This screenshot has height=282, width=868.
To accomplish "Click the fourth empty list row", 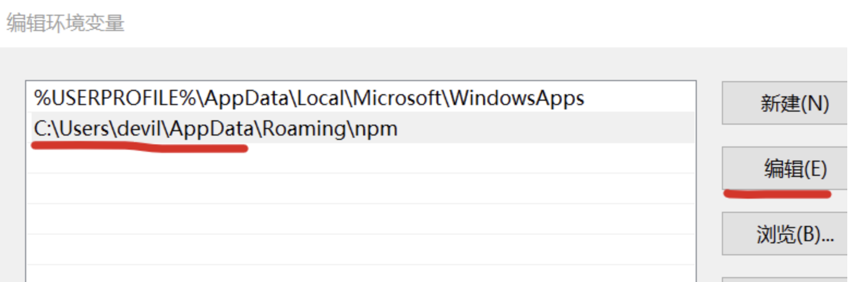I will (x=360, y=250).
